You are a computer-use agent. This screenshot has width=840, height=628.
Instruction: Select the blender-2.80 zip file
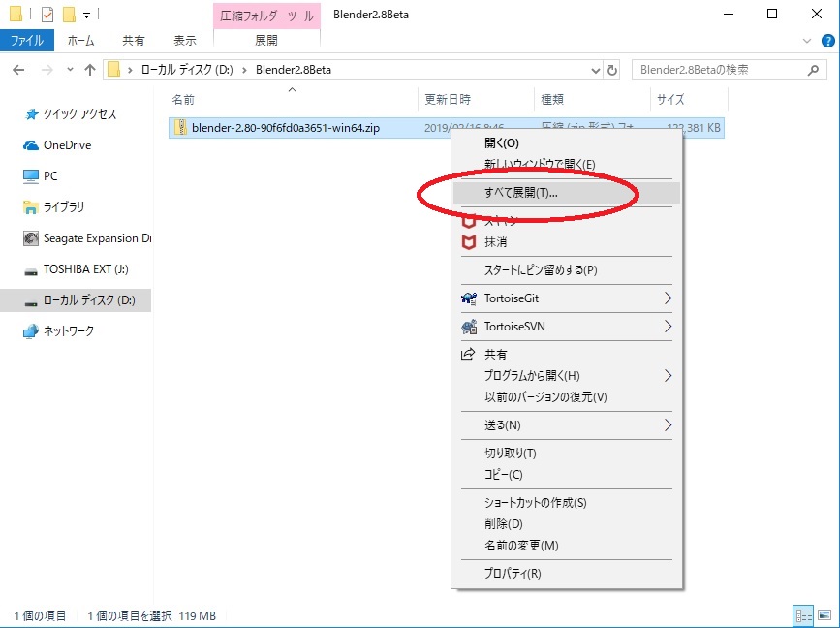(x=286, y=128)
